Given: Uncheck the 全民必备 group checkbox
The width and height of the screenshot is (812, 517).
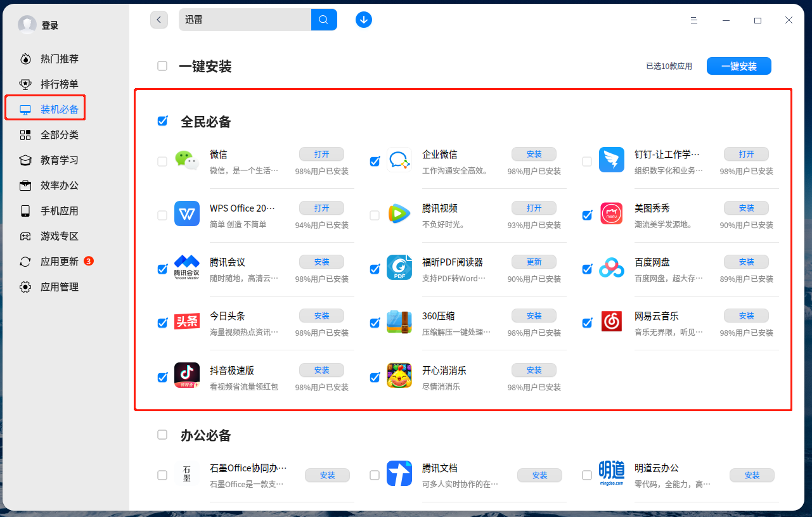Looking at the screenshot, I should [162, 121].
